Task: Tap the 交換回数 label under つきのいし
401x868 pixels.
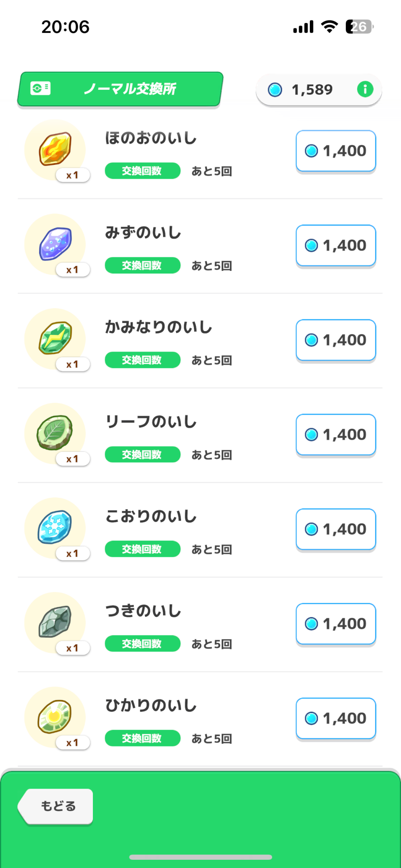Action: click(142, 644)
